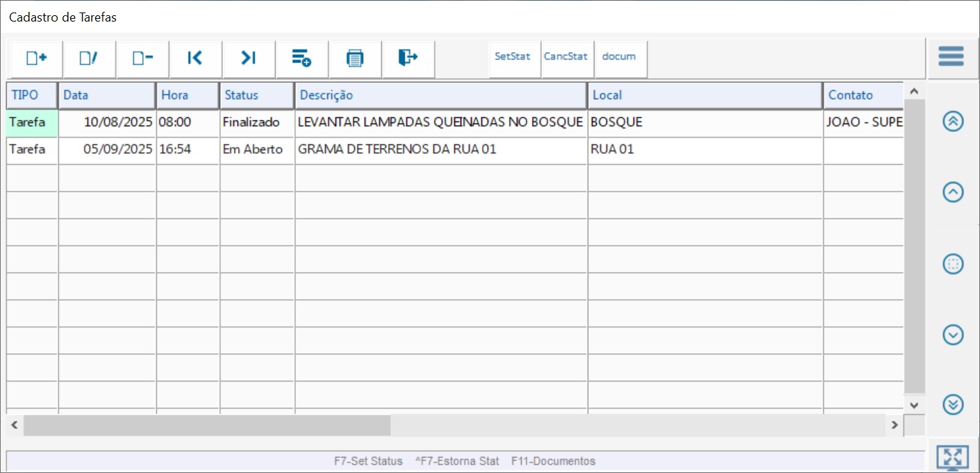Move up one row with up chevron

click(x=953, y=192)
